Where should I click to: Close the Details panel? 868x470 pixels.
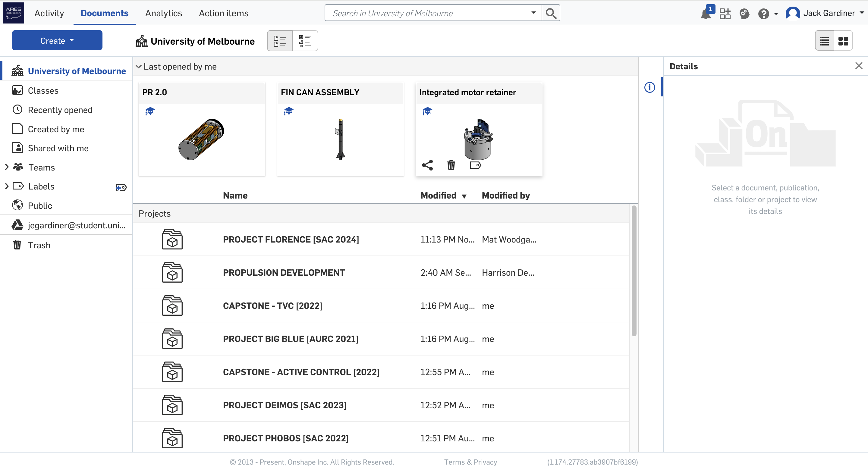coord(859,66)
